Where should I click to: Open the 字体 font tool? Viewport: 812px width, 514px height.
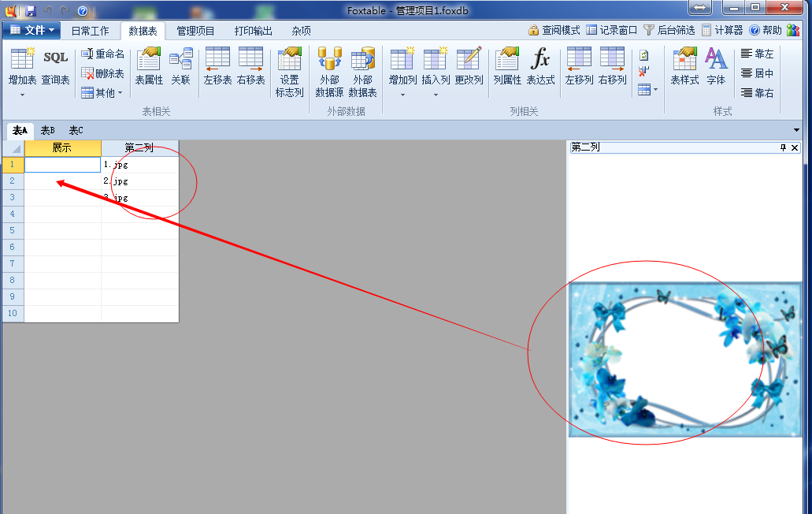pyautogui.click(x=716, y=67)
